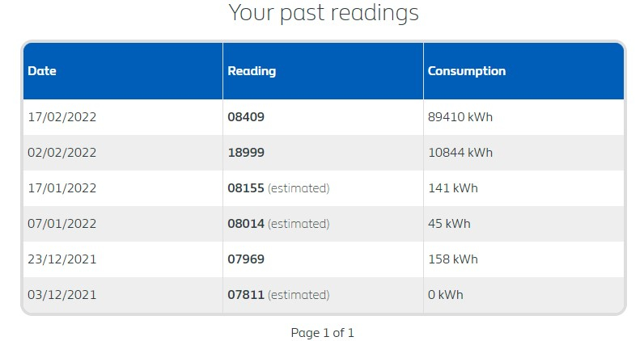The image size is (644, 341).
Task: Click the 08014 estimated reading
Action: point(278,224)
